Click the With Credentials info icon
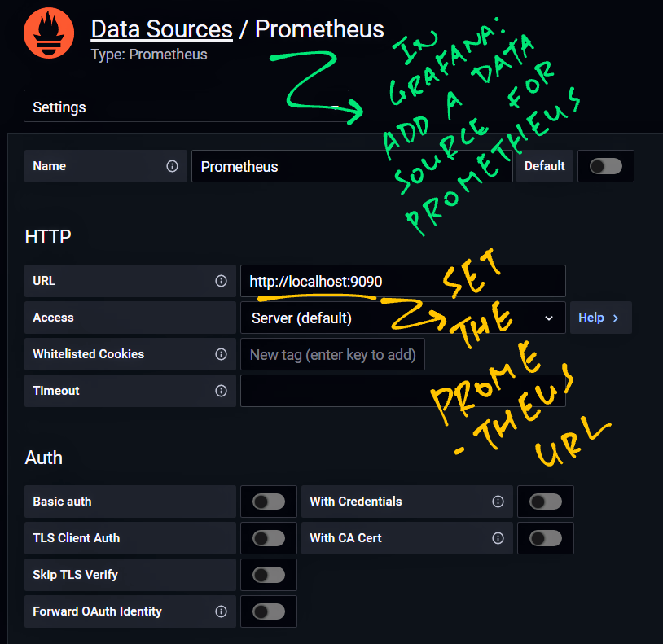This screenshot has width=663, height=644. point(498,502)
